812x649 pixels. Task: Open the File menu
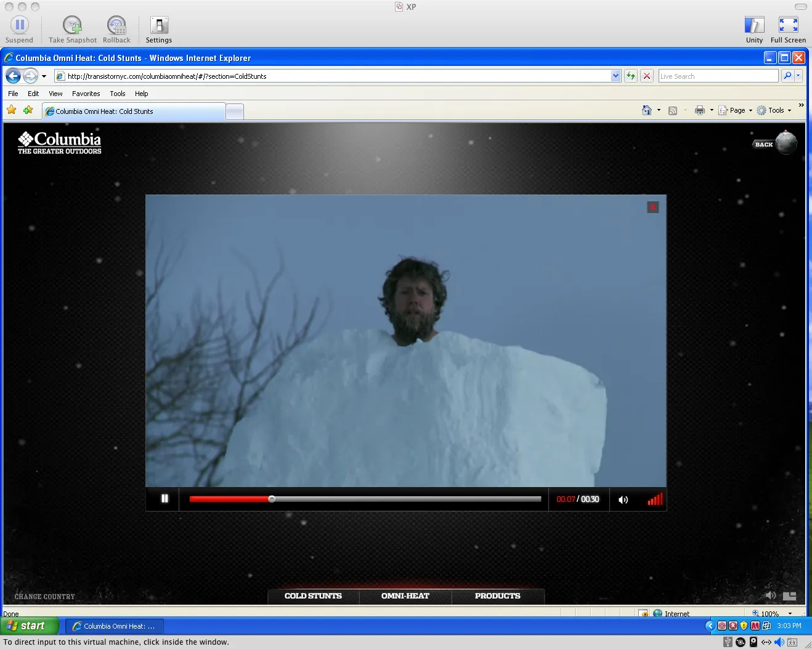[13, 94]
